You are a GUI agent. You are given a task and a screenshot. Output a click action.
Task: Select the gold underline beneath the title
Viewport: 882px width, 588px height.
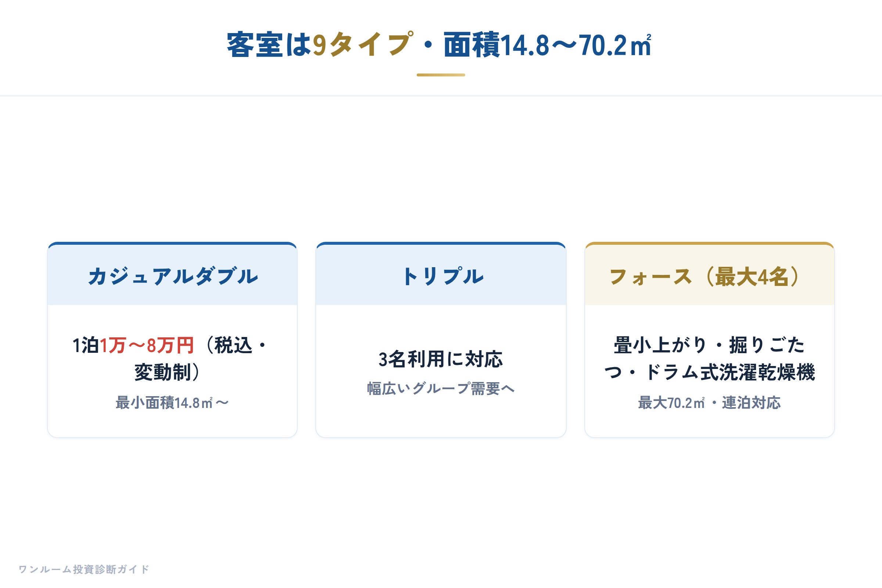point(441,75)
